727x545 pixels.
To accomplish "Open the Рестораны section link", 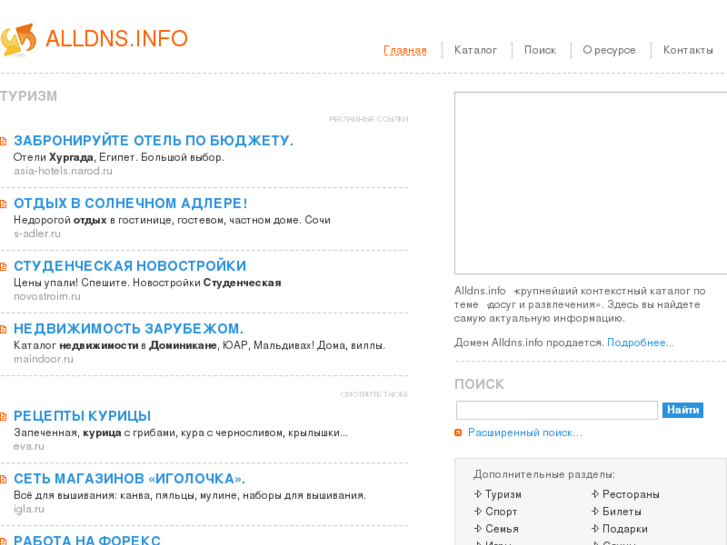I will [x=631, y=494].
